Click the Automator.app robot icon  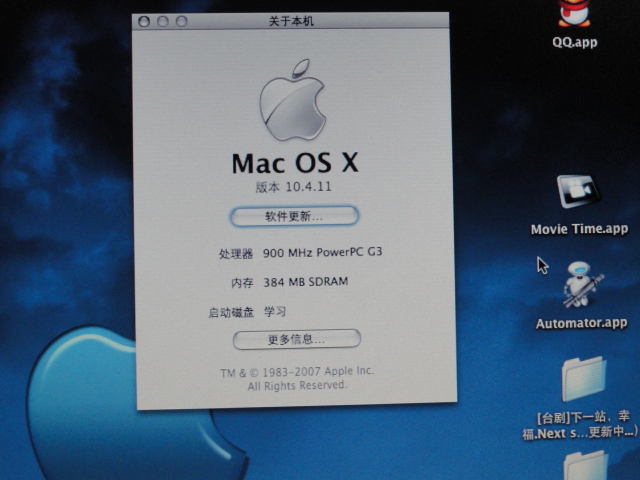point(581,286)
